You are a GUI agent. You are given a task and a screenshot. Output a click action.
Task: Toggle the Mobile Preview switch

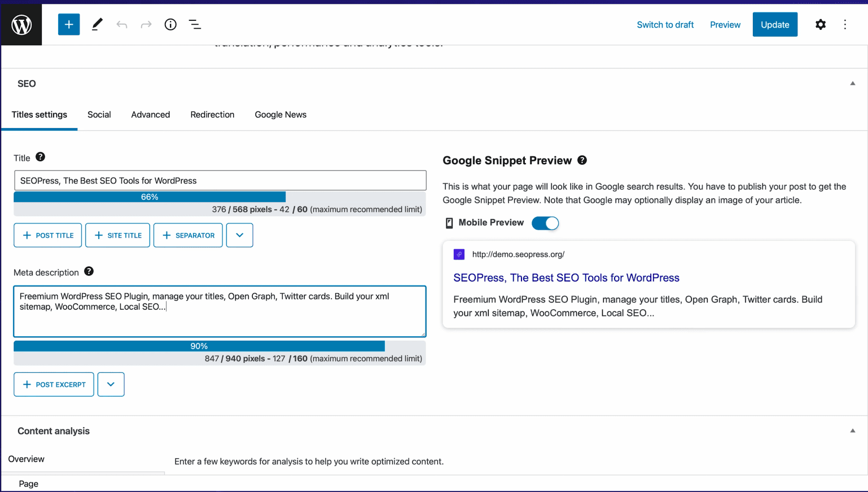(x=545, y=223)
